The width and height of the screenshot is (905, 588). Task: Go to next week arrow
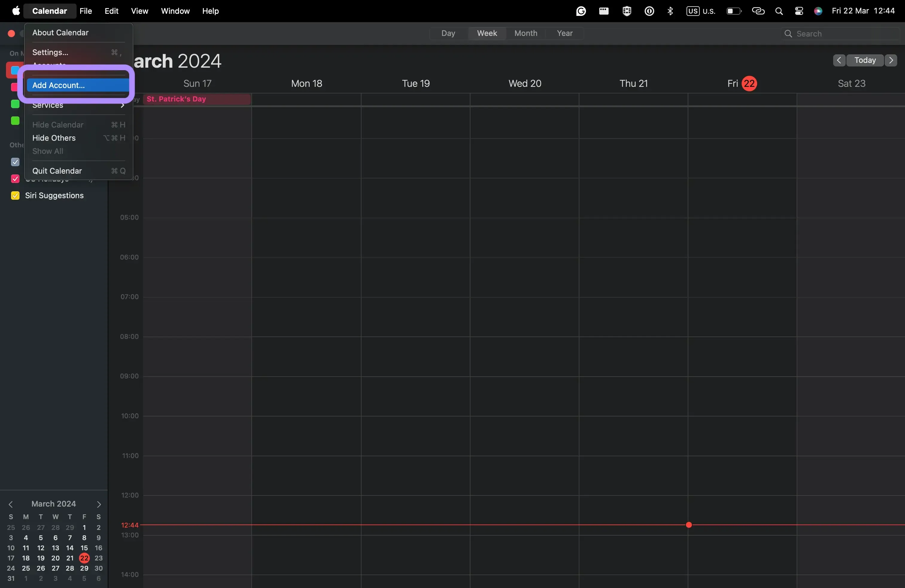click(891, 60)
